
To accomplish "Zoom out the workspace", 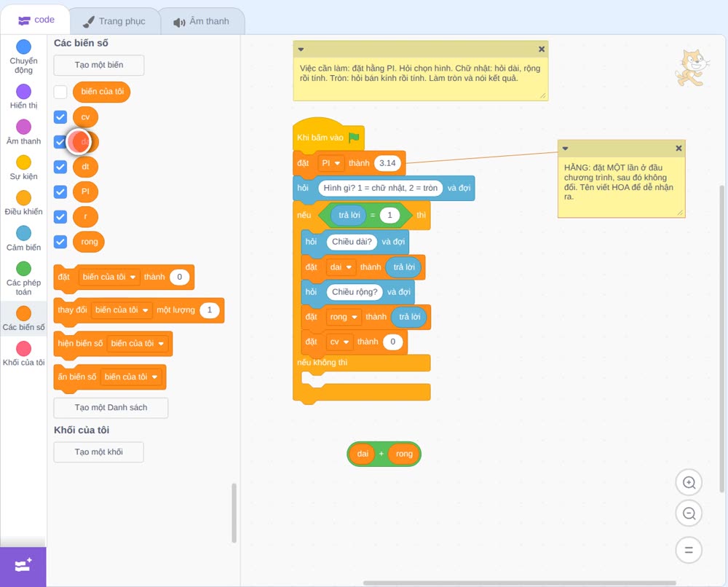I will click(x=689, y=513).
